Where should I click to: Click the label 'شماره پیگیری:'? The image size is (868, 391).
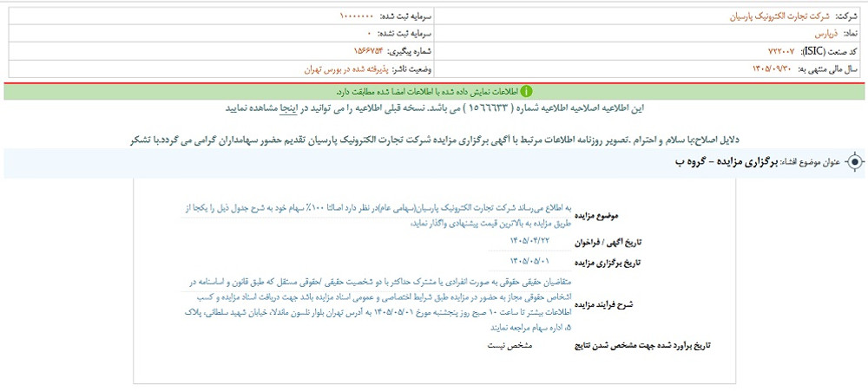point(409,51)
